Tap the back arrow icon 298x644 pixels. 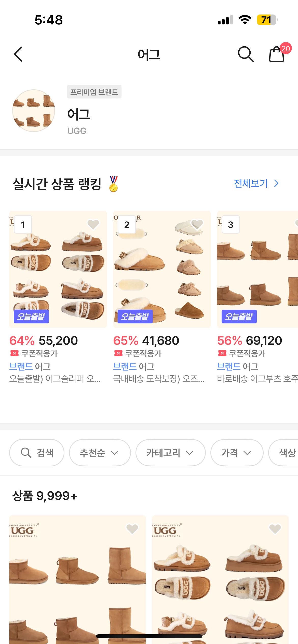[x=18, y=54]
